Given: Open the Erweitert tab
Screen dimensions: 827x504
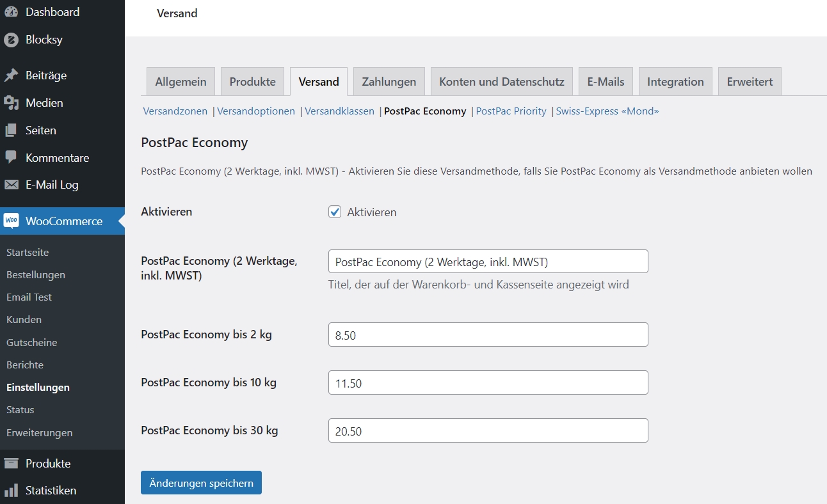Looking at the screenshot, I should pyautogui.click(x=750, y=81).
